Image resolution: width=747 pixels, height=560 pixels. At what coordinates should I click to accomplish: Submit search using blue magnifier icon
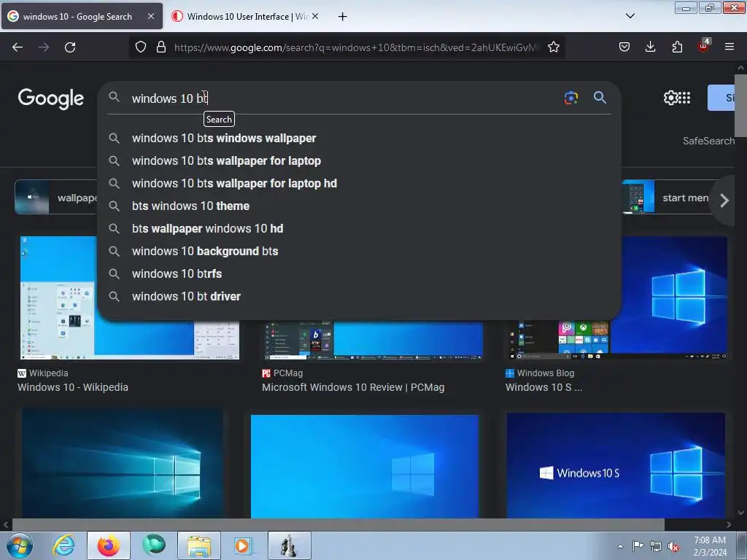point(600,98)
